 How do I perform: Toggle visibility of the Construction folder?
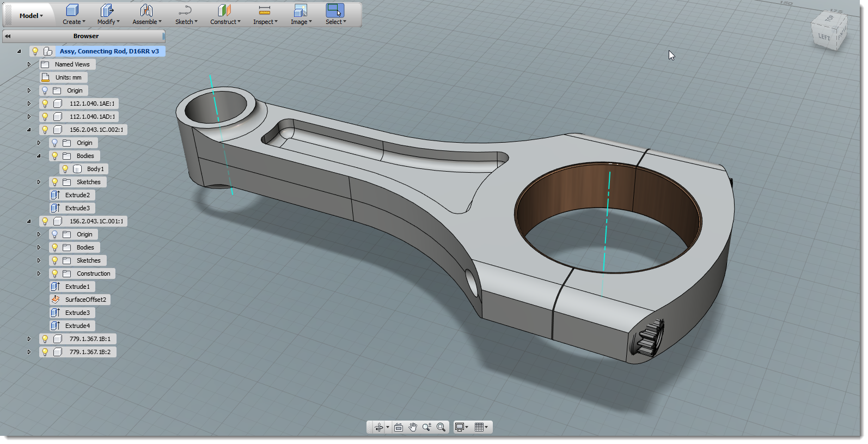tap(54, 273)
